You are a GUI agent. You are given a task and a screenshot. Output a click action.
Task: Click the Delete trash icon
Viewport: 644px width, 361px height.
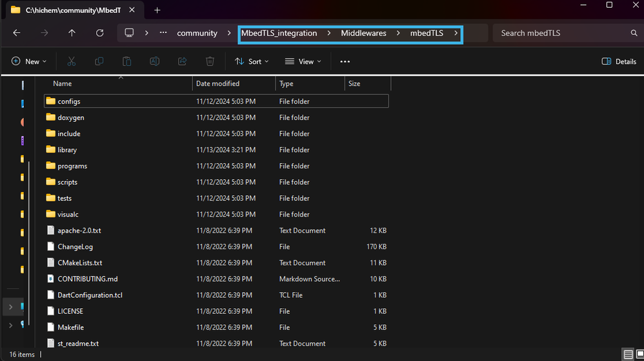coord(210,61)
